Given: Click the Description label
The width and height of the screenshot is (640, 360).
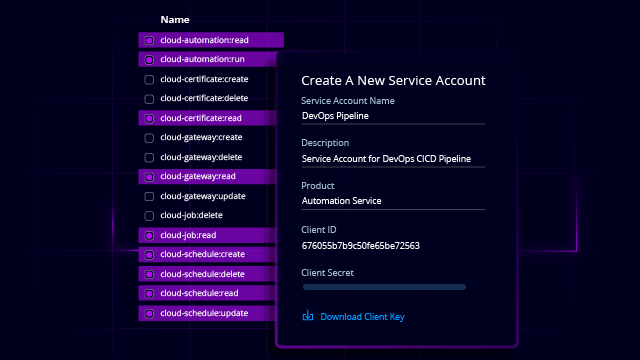Looking at the screenshot, I should point(325,143).
